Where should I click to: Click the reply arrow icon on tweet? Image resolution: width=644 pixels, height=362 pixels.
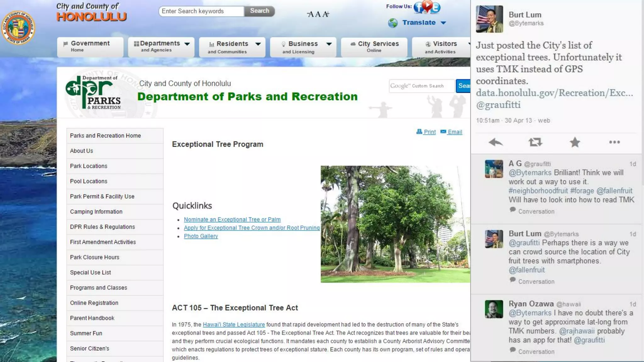496,142
